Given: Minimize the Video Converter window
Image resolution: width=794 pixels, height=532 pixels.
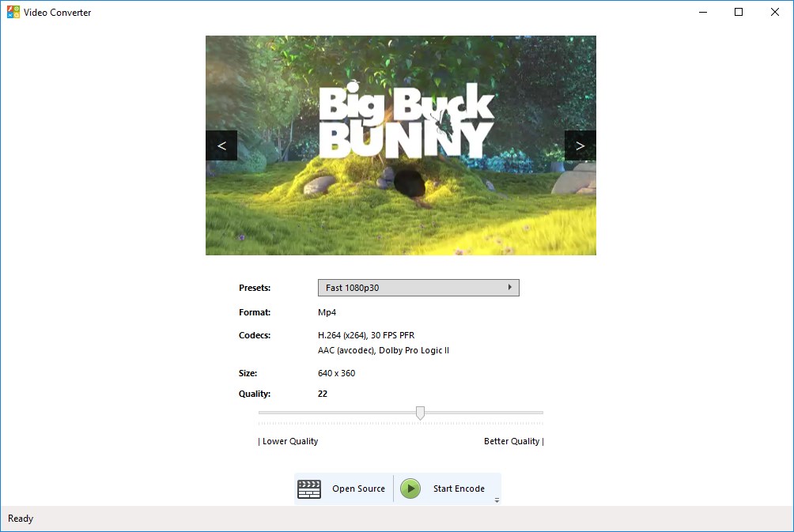Looking at the screenshot, I should click(x=703, y=12).
